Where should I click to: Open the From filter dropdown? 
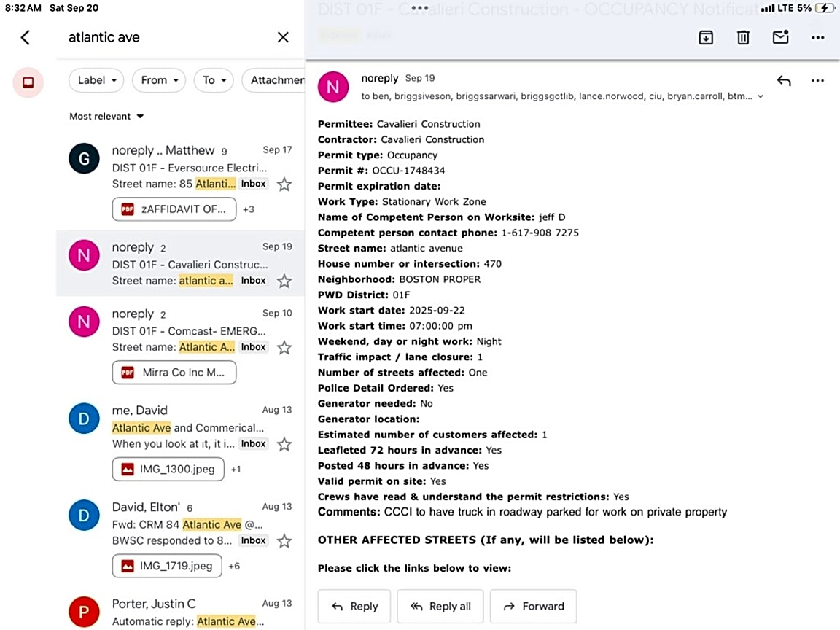(x=159, y=80)
